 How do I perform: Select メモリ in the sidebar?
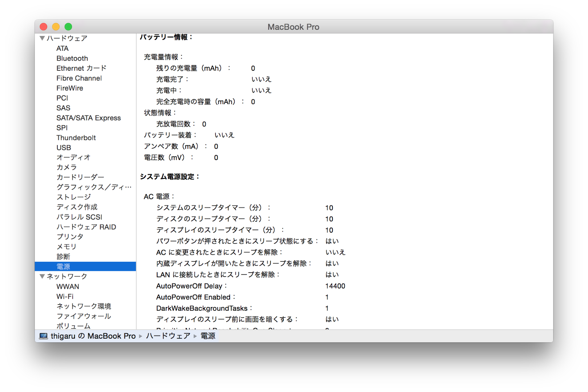67,246
